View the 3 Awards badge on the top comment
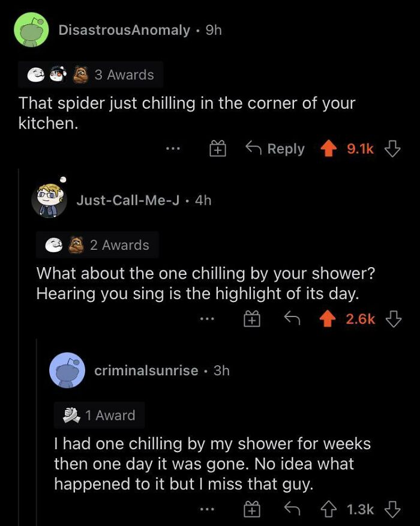 120,74
